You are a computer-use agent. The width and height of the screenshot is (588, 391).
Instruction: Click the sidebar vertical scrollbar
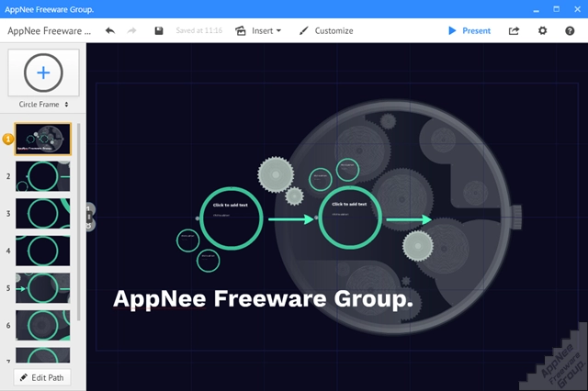[78, 222]
